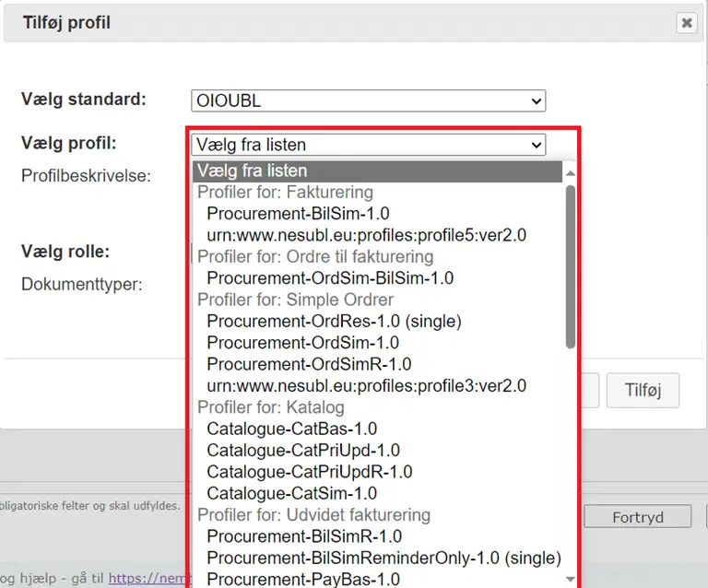Viewport: 708px width, 588px height.
Task: Choose Catalogue-CatBas-1.0 from the list
Action: click(291, 429)
